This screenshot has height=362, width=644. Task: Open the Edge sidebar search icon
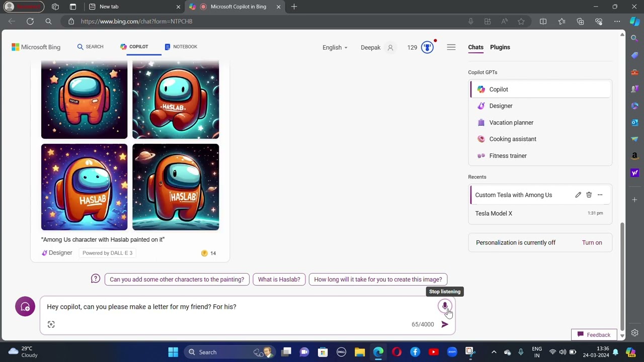pyautogui.click(x=634, y=38)
